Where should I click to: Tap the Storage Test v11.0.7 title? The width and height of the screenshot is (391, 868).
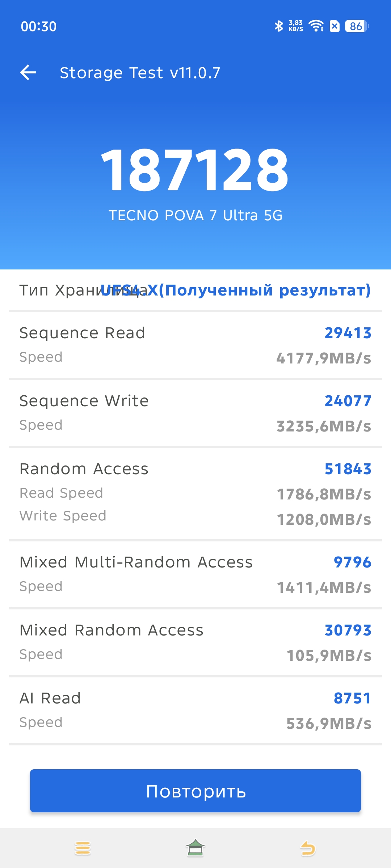point(140,73)
